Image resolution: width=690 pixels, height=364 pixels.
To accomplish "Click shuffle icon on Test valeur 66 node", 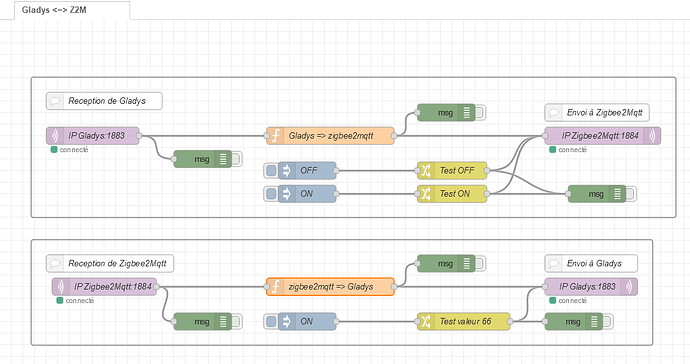I will pyautogui.click(x=426, y=322).
